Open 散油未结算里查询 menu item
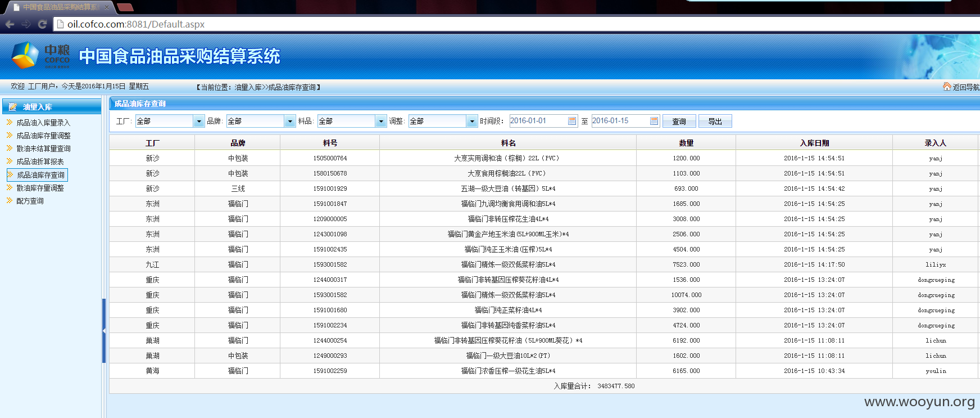 (43, 149)
